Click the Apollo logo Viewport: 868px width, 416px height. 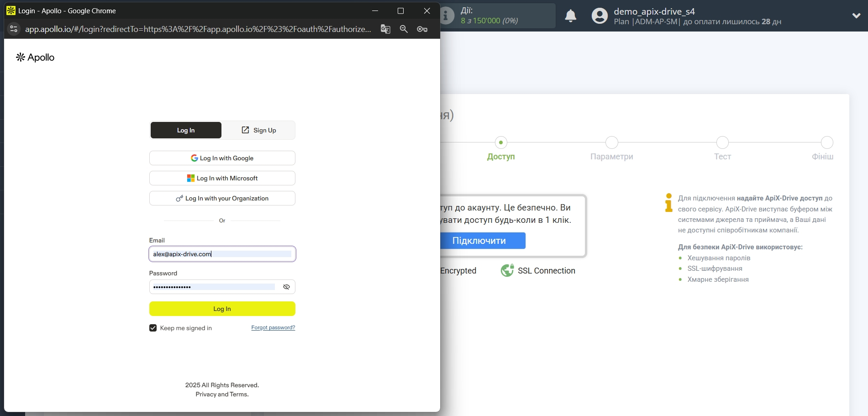click(35, 57)
